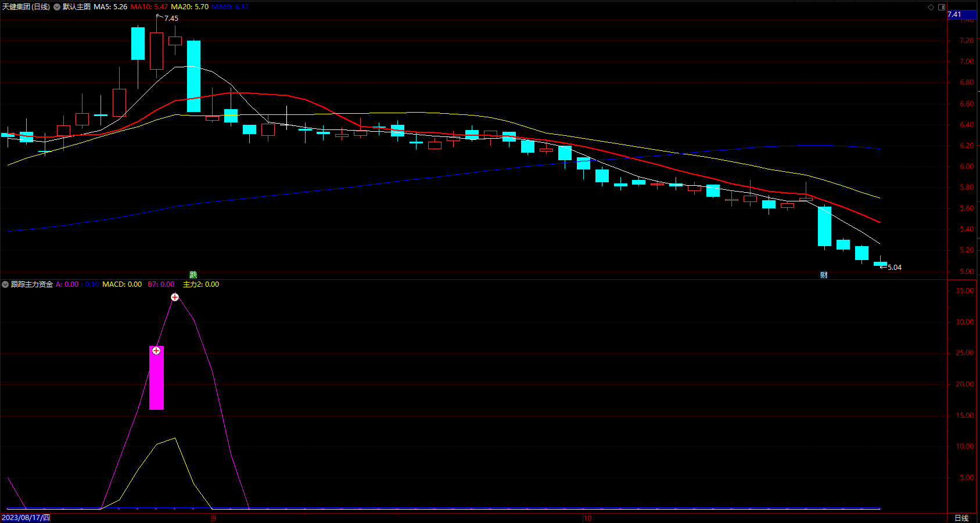Viewport: 980px width, 523px height.
Task: Click the plus marker on the magenta bar
Action: [156, 351]
